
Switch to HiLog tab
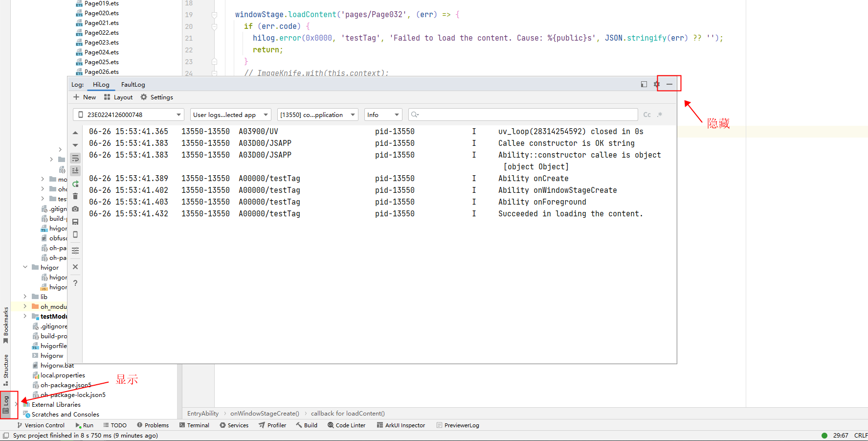click(x=101, y=85)
